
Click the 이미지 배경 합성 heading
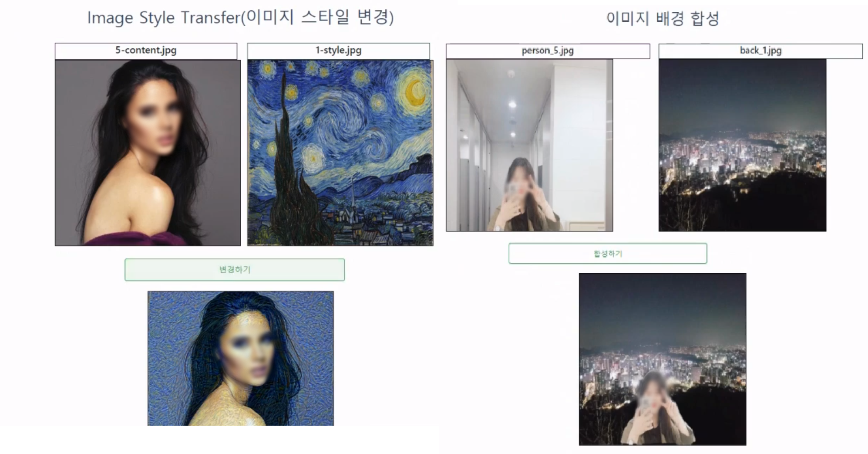pos(662,18)
